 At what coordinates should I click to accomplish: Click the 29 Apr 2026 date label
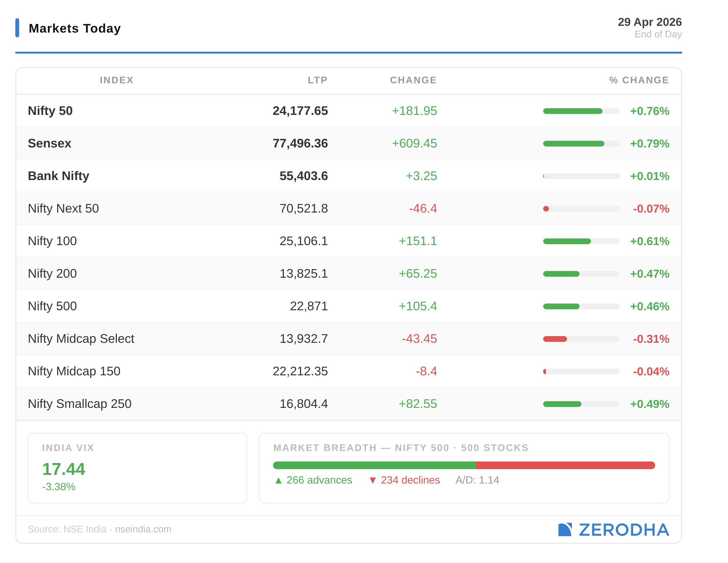(x=649, y=22)
